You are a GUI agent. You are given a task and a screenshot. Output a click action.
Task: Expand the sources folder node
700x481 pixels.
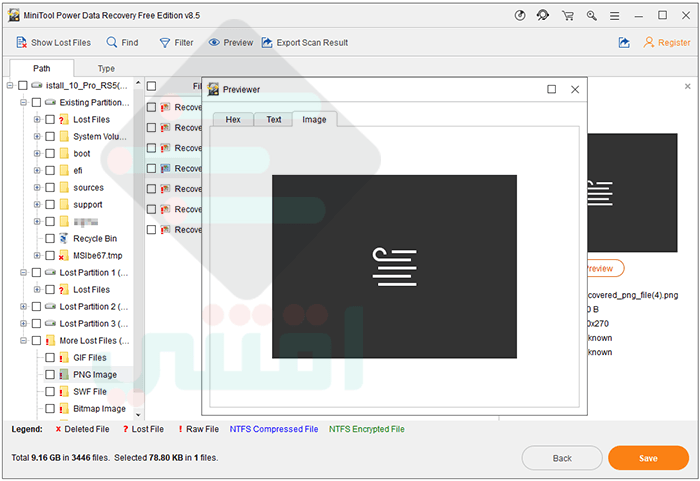pos(37,188)
